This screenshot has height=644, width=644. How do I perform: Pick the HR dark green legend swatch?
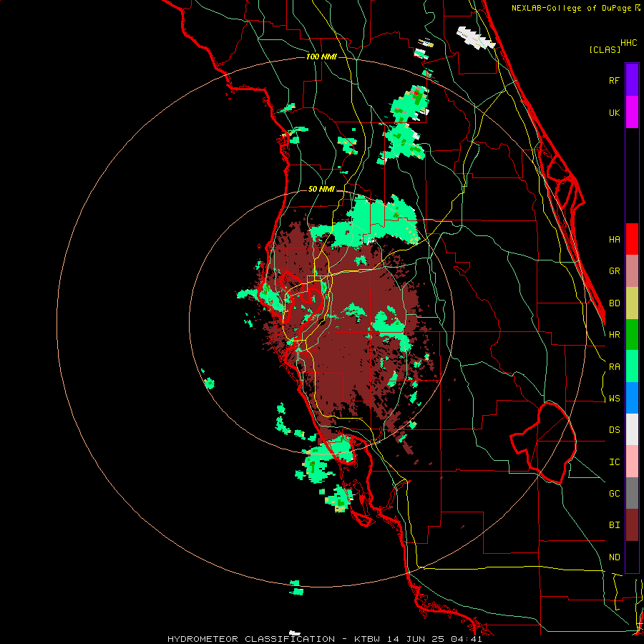pyautogui.click(x=632, y=335)
